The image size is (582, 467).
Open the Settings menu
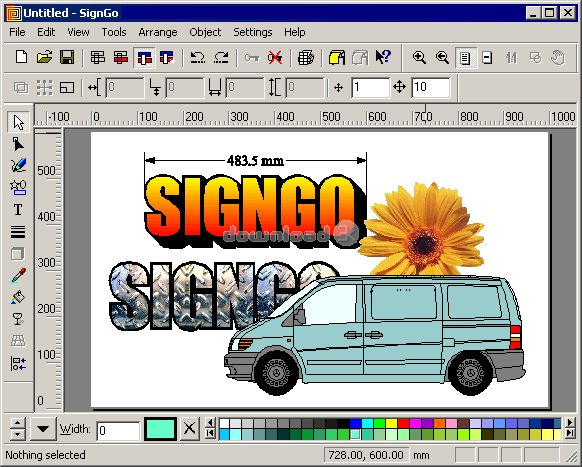(x=252, y=32)
